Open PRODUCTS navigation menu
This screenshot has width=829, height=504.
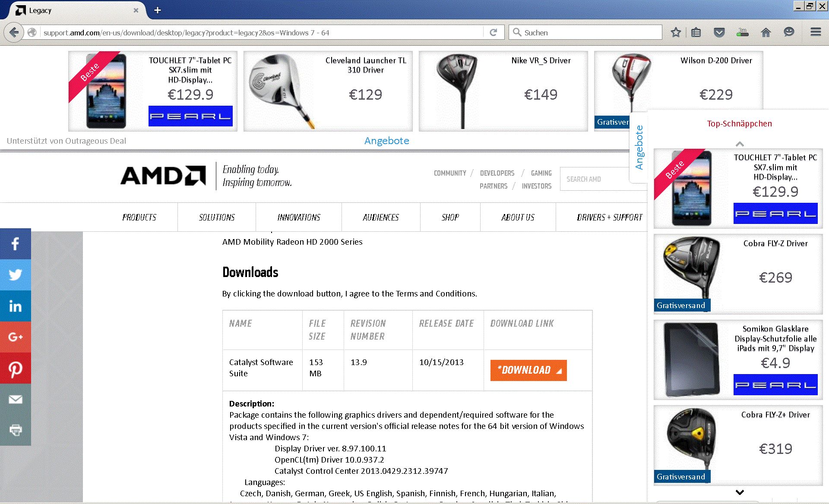click(x=139, y=217)
